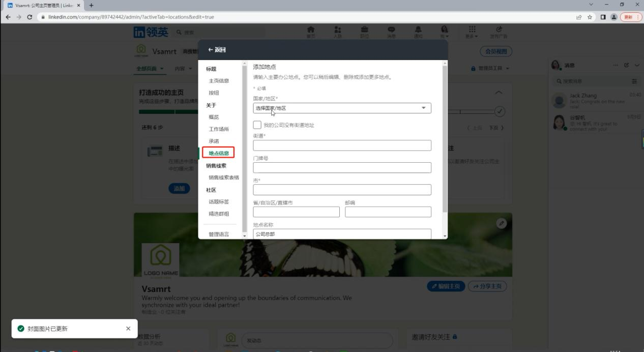Click the 会员视图 button
This screenshot has height=352, width=644.
(x=495, y=51)
